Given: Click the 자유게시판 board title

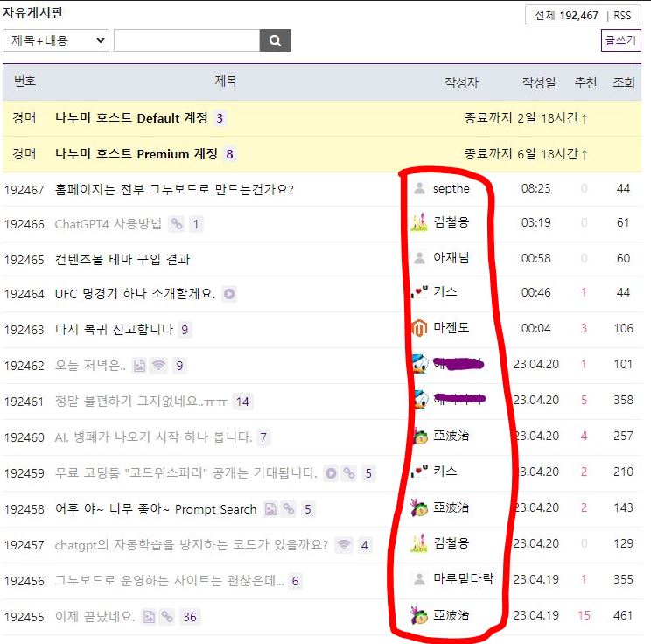Looking at the screenshot, I should [x=32, y=12].
